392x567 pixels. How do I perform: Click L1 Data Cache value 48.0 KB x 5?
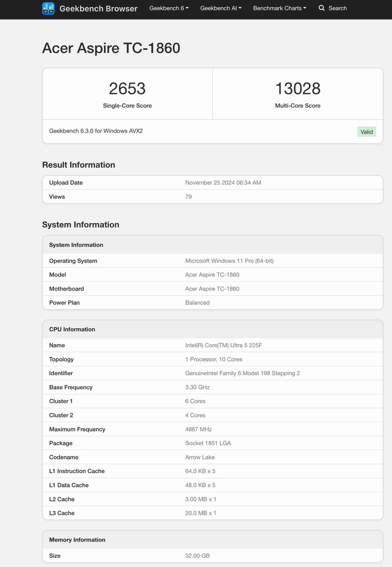coord(200,485)
